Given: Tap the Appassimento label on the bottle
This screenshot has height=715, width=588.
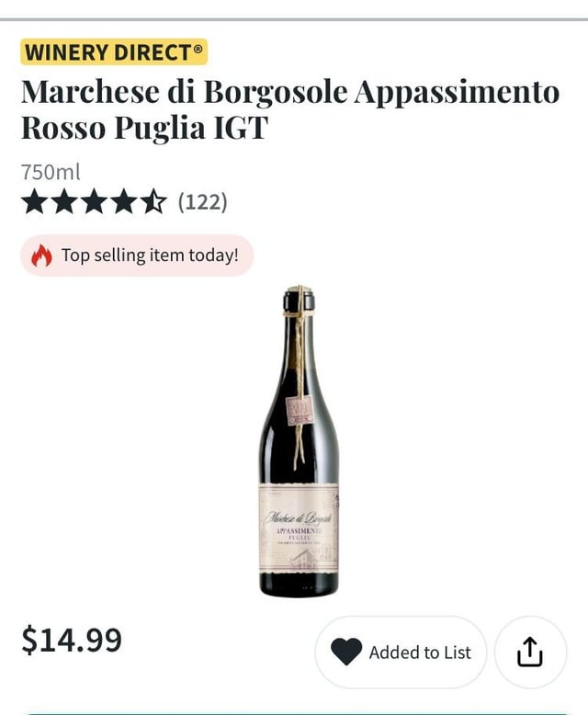Looking at the screenshot, I should [x=299, y=531].
